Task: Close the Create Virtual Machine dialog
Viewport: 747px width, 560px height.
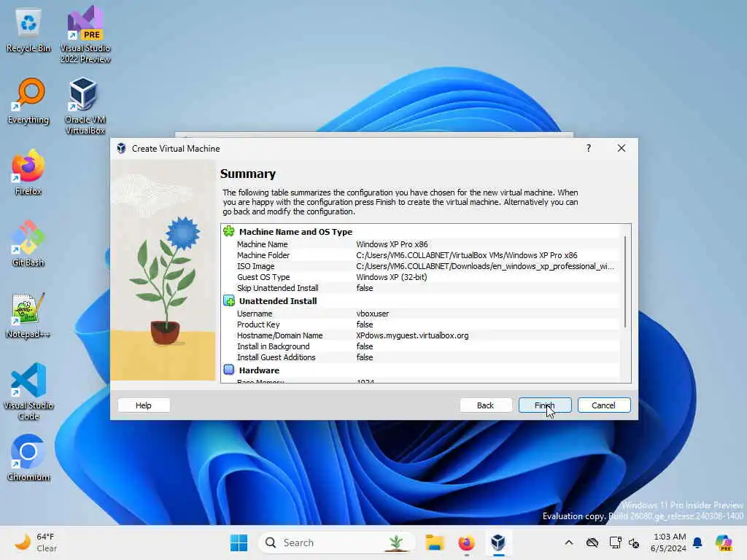Action: (622, 148)
